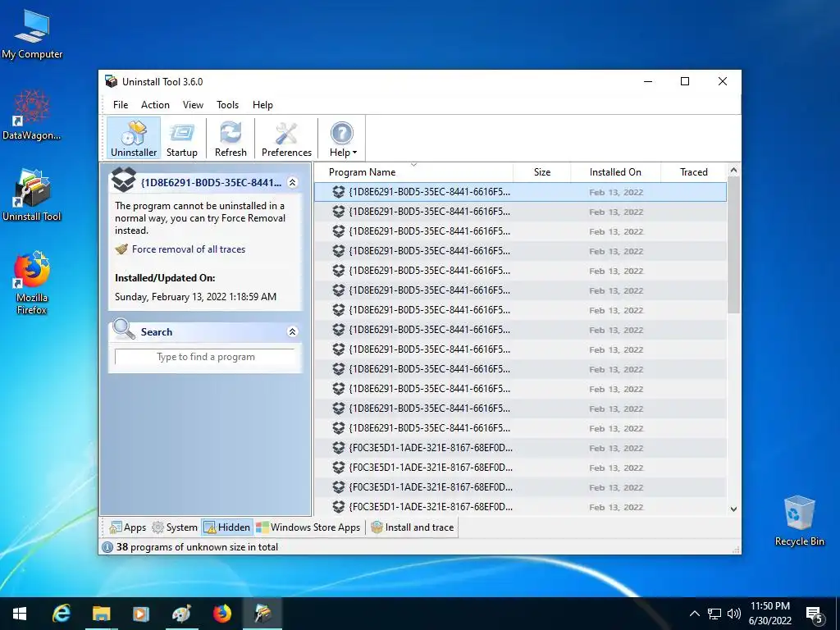Launch Internet Explorer from taskbar

(x=61, y=614)
